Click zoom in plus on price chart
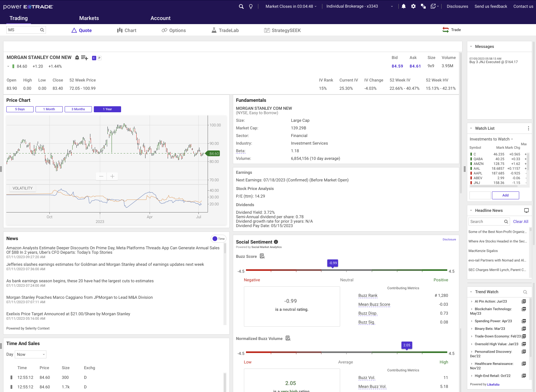The height and width of the screenshot is (392, 536). 112,176
